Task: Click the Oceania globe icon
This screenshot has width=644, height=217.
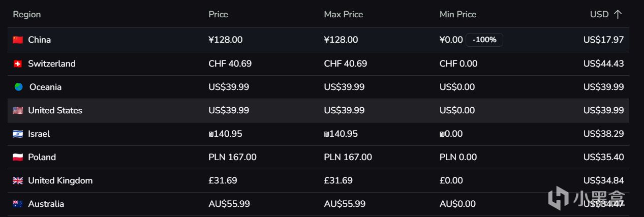Action: click(19, 87)
